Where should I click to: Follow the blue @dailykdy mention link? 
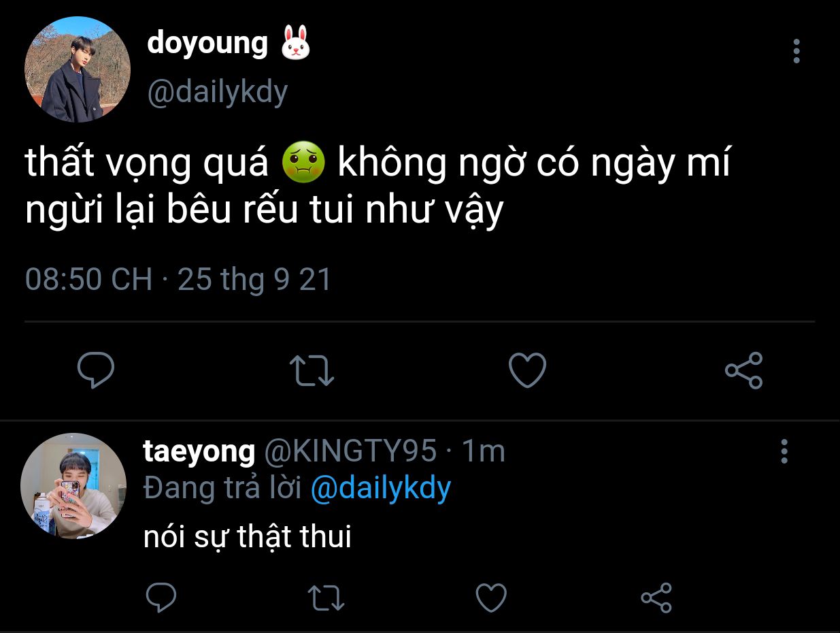pos(381,489)
